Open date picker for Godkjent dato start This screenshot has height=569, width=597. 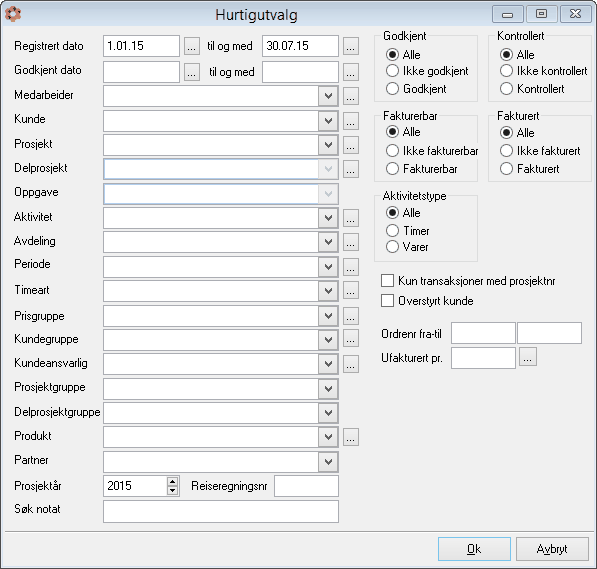(x=192, y=72)
